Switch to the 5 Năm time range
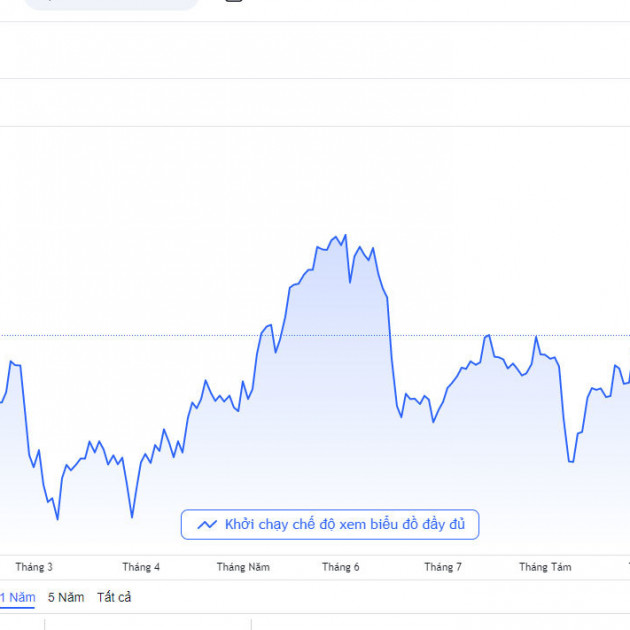The image size is (630, 630). (x=66, y=597)
